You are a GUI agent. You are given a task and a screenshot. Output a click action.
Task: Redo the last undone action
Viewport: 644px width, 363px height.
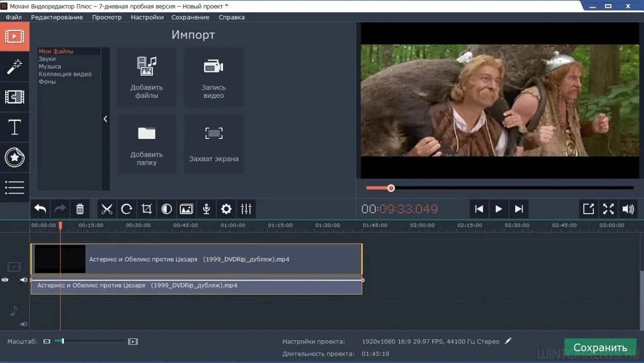tap(60, 209)
